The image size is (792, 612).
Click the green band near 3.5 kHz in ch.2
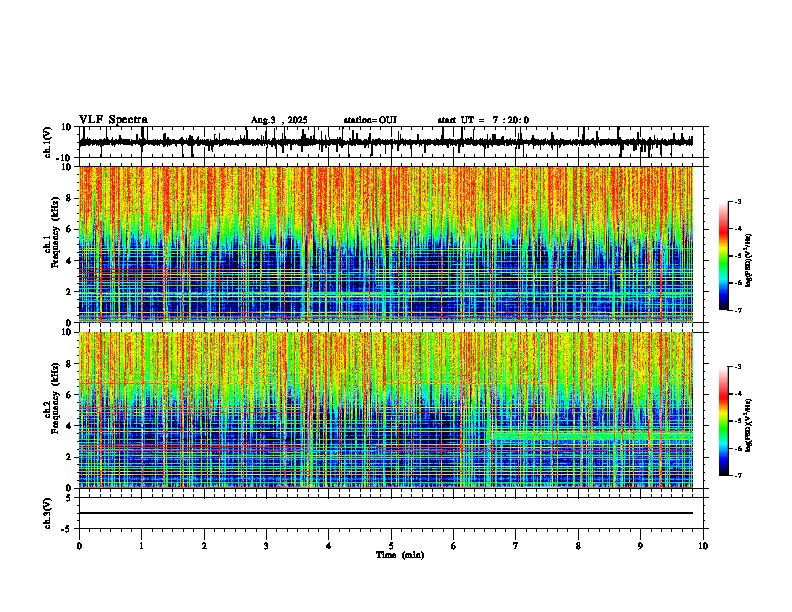coord(592,435)
